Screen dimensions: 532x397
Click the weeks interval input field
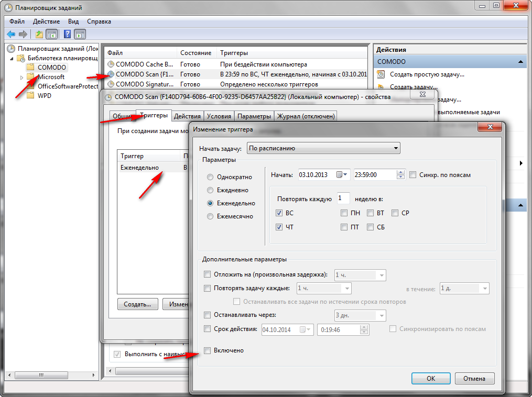[343, 198]
